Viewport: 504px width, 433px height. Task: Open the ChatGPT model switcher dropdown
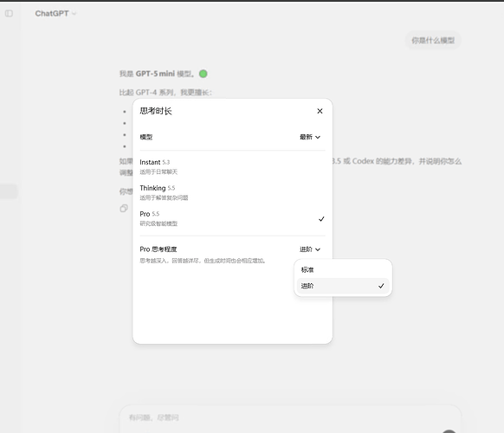coord(55,14)
